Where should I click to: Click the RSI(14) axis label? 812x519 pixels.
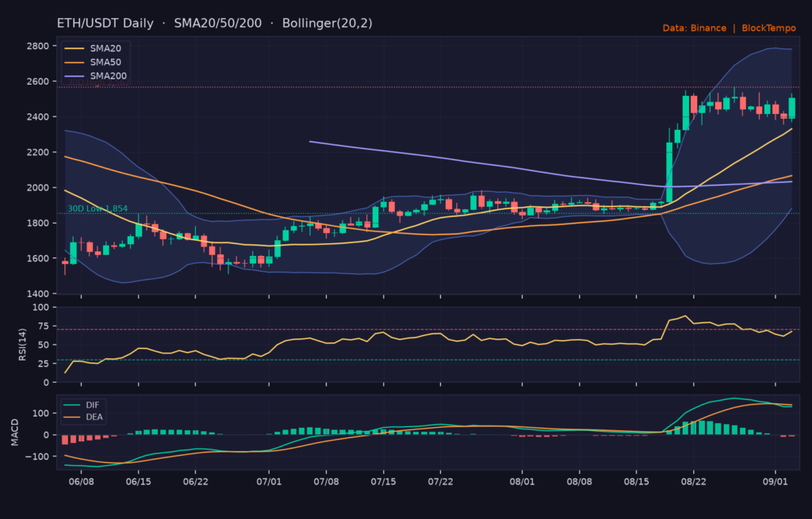pyautogui.click(x=22, y=345)
